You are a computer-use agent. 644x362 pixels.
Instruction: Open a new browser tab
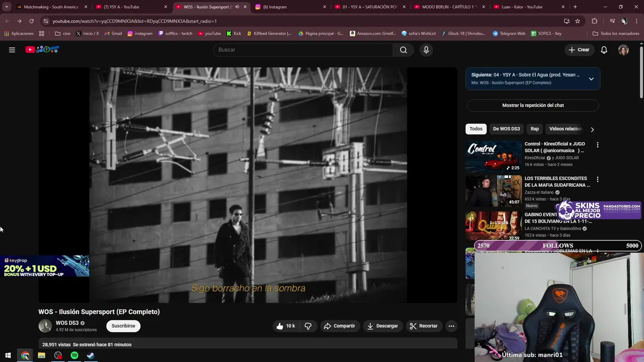pyautogui.click(x=575, y=7)
